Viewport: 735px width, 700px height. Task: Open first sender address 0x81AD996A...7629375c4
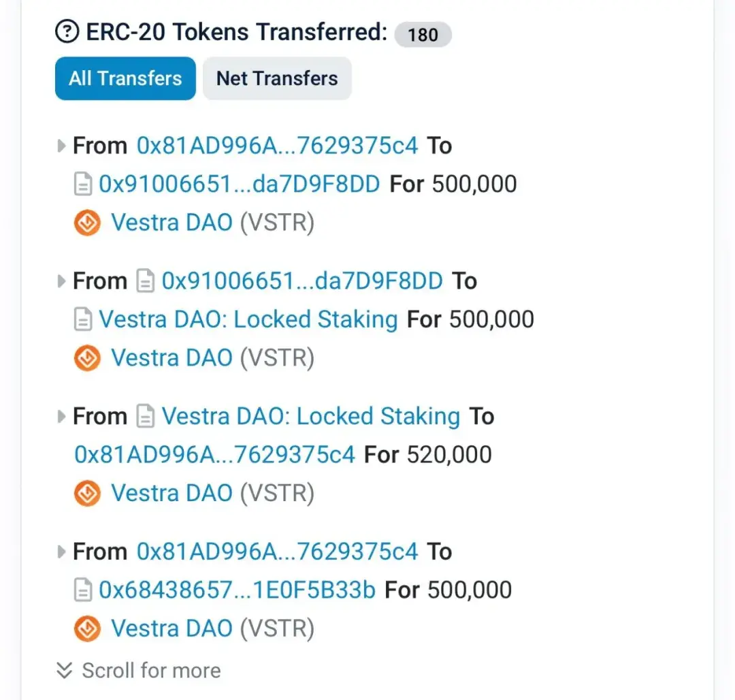pos(277,146)
